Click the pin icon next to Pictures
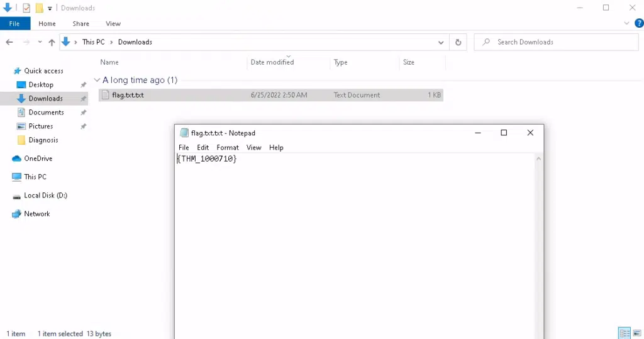Viewport: 644px width, 339px height. [x=84, y=126]
